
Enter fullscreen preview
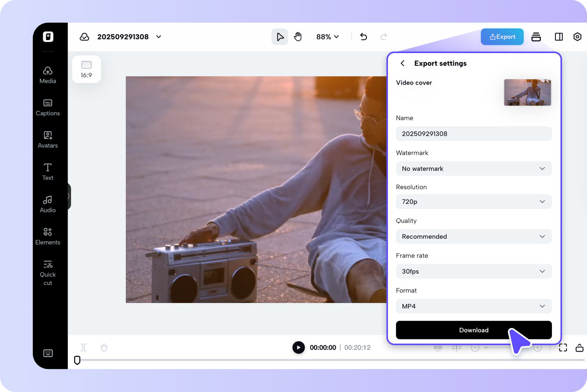click(x=563, y=347)
